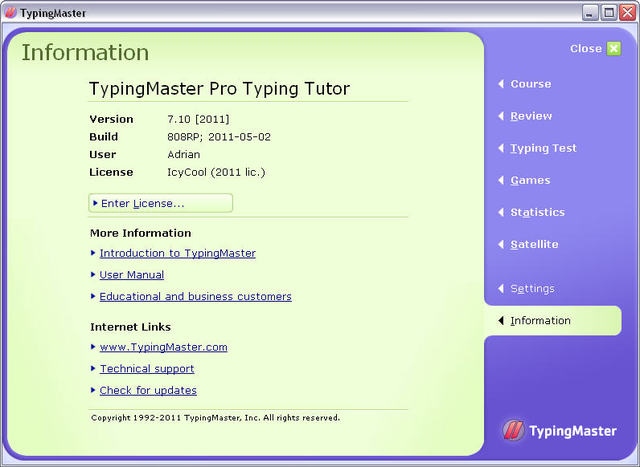Click the arrow beside Course

[x=501, y=84]
